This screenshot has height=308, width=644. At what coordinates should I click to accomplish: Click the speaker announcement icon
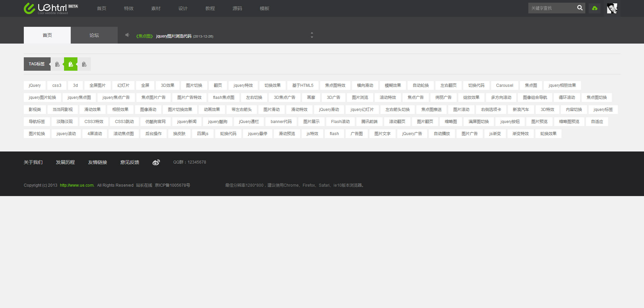127,35
